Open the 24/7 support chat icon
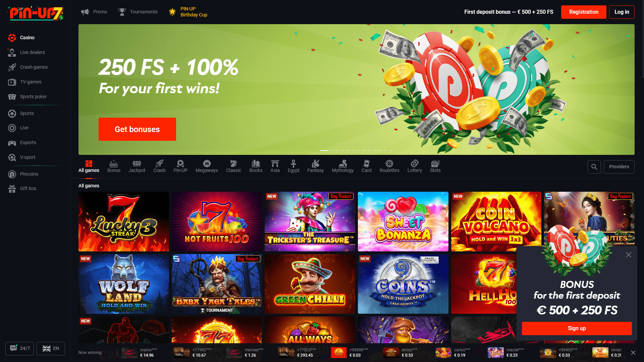Viewport: 644px width, 362px height. click(13, 348)
